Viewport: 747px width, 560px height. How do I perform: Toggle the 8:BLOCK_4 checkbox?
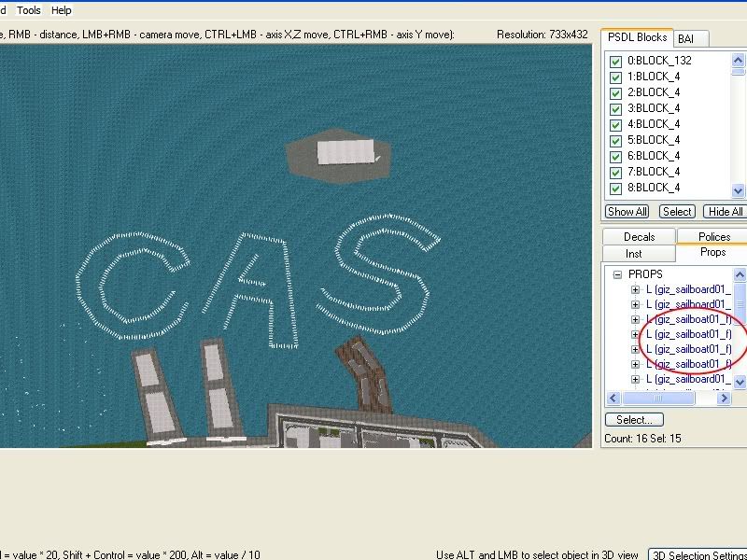coord(615,188)
